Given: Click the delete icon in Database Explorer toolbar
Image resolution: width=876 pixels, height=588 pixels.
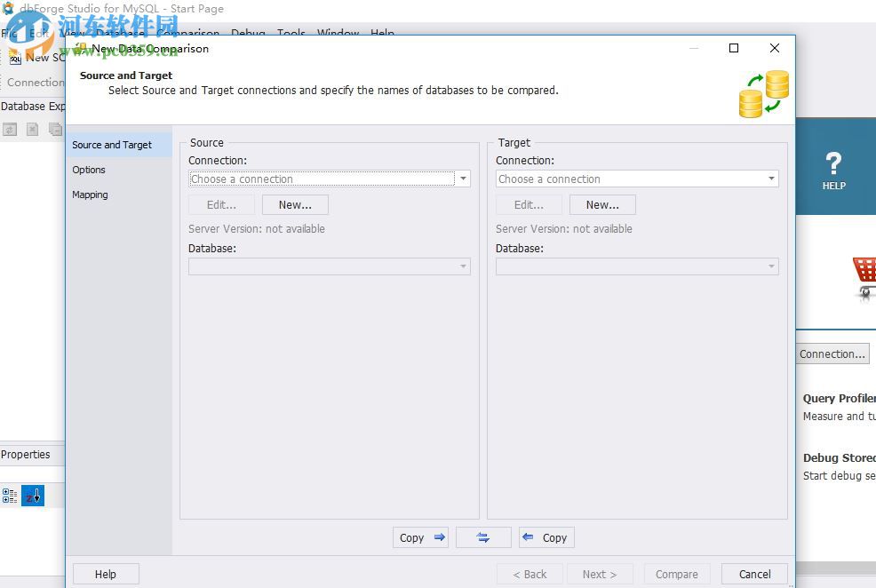Looking at the screenshot, I should tap(31, 129).
